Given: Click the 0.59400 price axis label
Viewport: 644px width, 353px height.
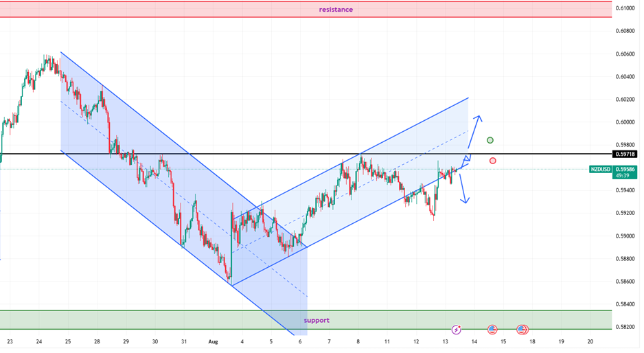Looking at the screenshot, I should pos(625,190).
